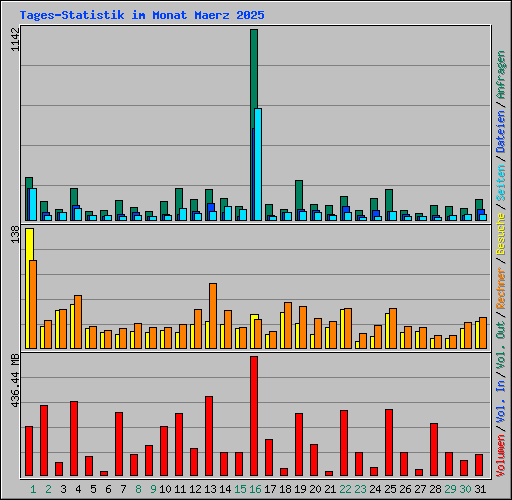Click the orange Rechner bar for day 18
This screenshot has height=500, width=512.
coord(288,325)
